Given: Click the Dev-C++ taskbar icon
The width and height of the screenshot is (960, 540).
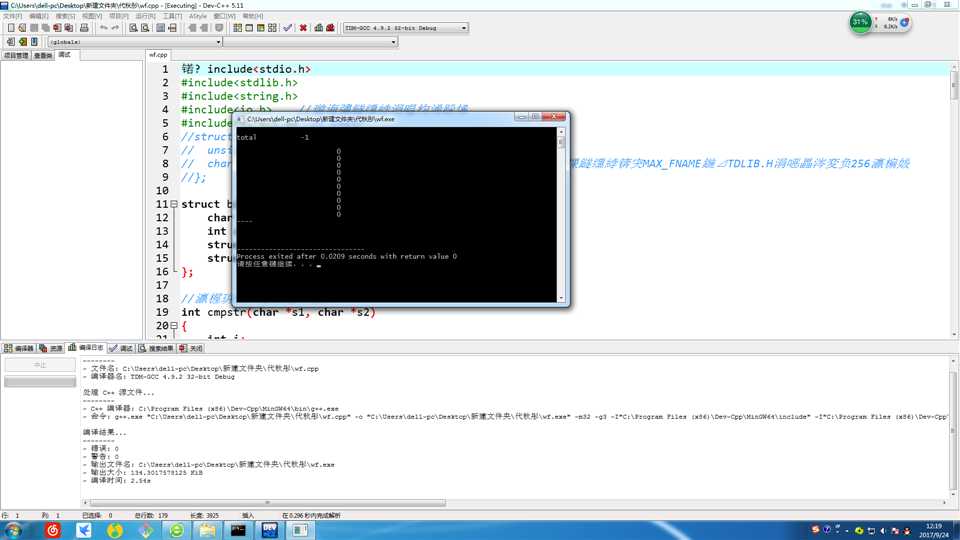Looking at the screenshot, I should coord(269,530).
